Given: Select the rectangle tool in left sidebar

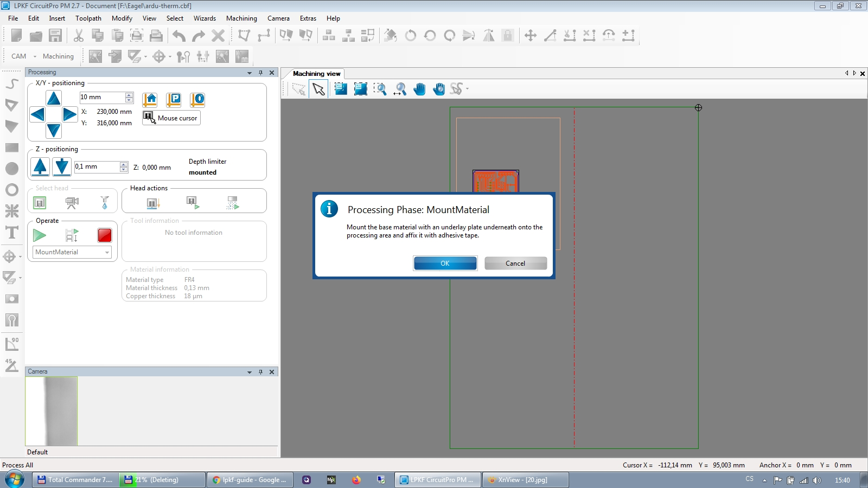Looking at the screenshot, I should coord(12,147).
